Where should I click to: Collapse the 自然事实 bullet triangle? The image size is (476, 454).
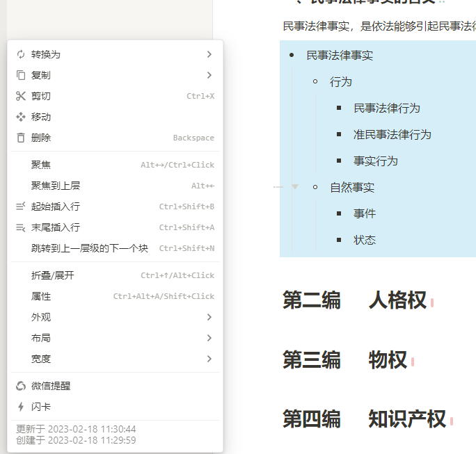295,187
